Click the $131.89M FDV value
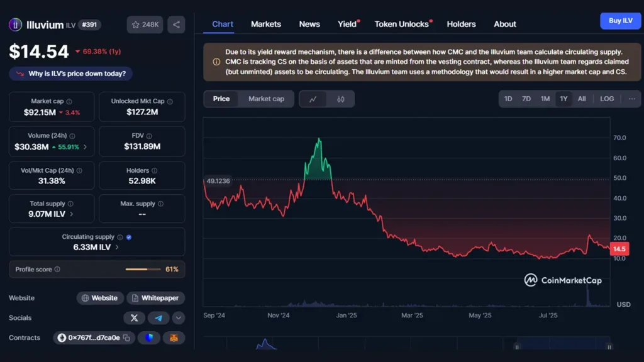Image resolution: width=644 pixels, height=362 pixels. click(142, 146)
